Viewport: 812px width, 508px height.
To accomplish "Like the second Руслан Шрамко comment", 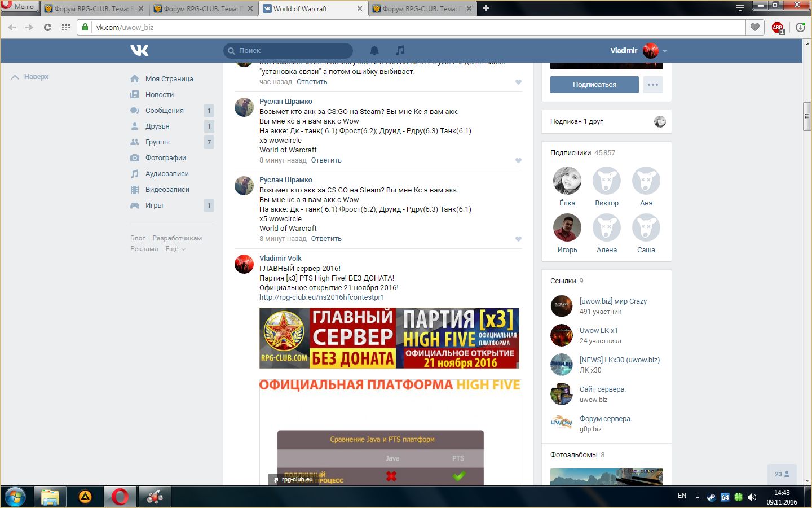I will point(518,239).
